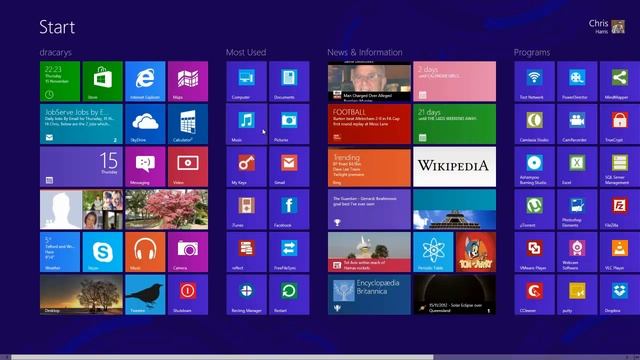Screen dimensions: 640x360
Task: Open the pink 2 days countdown tile
Action: click(455, 81)
